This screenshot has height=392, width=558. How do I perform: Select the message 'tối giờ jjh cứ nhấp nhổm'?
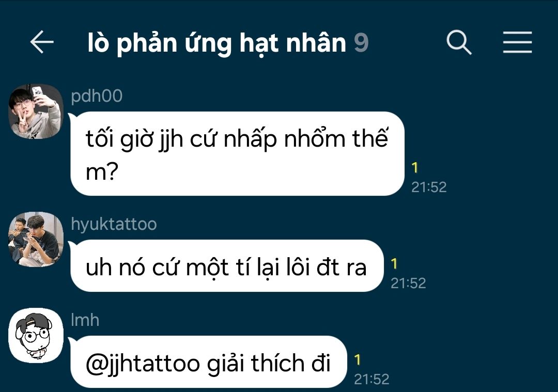click(x=237, y=154)
